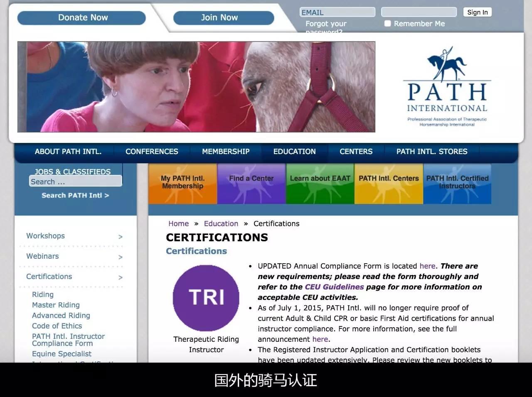
Task: Focus the EMAIL input field
Action: click(337, 12)
